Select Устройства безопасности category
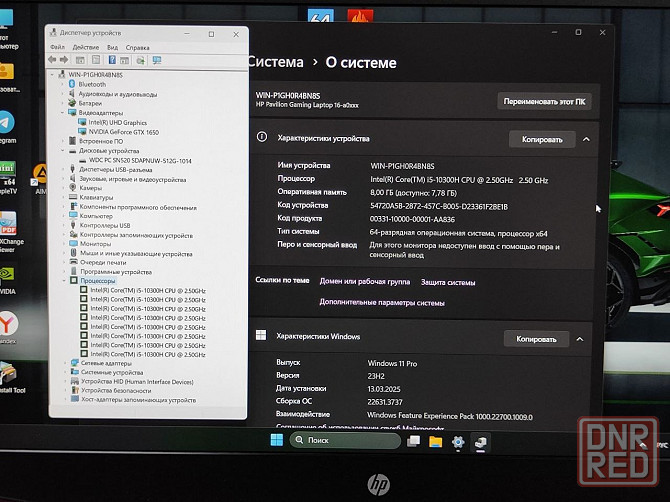The image size is (670, 502). click(116, 391)
